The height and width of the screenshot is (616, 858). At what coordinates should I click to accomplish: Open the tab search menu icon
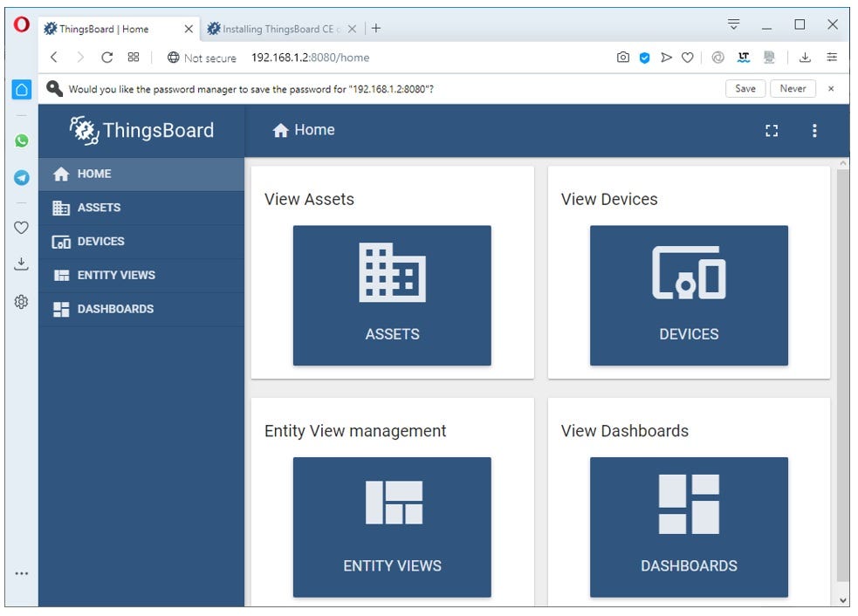click(734, 24)
